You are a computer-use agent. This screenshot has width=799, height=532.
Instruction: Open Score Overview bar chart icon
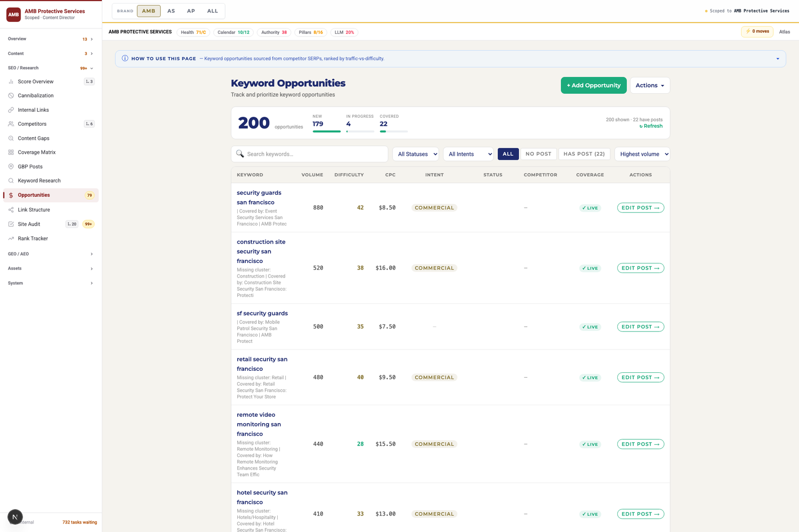[11, 81]
